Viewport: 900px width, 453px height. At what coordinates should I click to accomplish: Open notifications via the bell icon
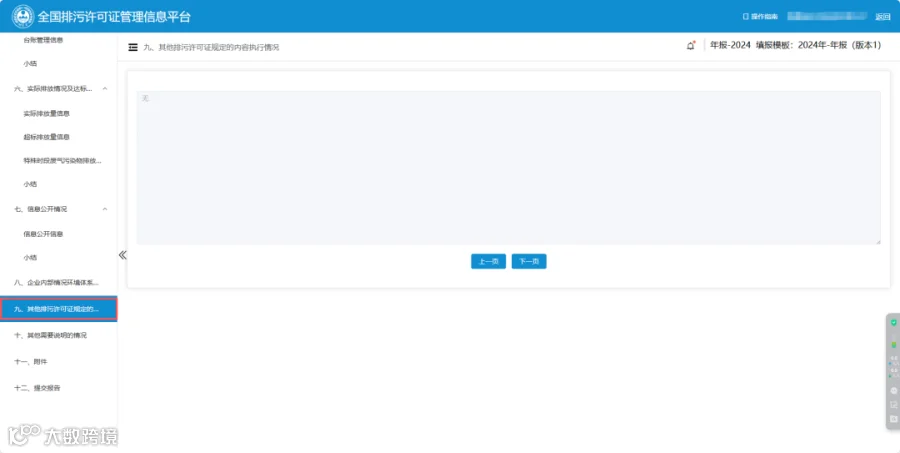[x=690, y=45]
